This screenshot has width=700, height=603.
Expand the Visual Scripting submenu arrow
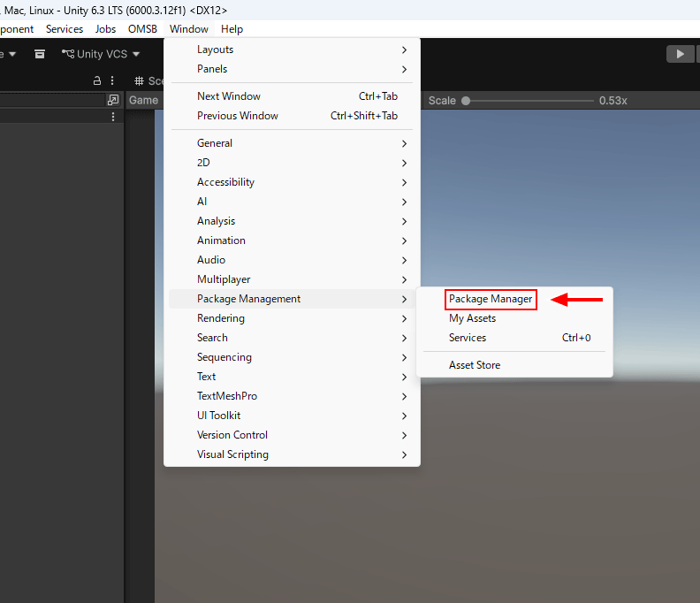tap(404, 454)
